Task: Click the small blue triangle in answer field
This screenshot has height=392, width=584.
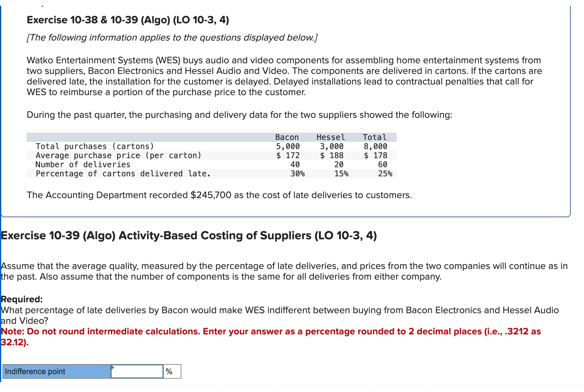Action: point(113,367)
